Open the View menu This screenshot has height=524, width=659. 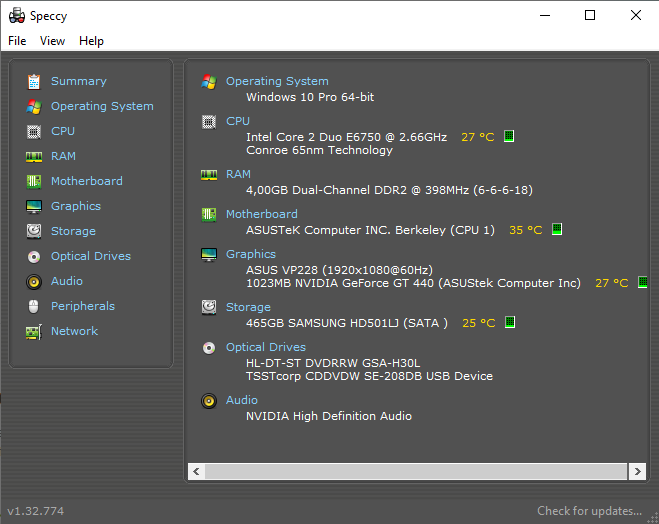pyautogui.click(x=53, y=41)
